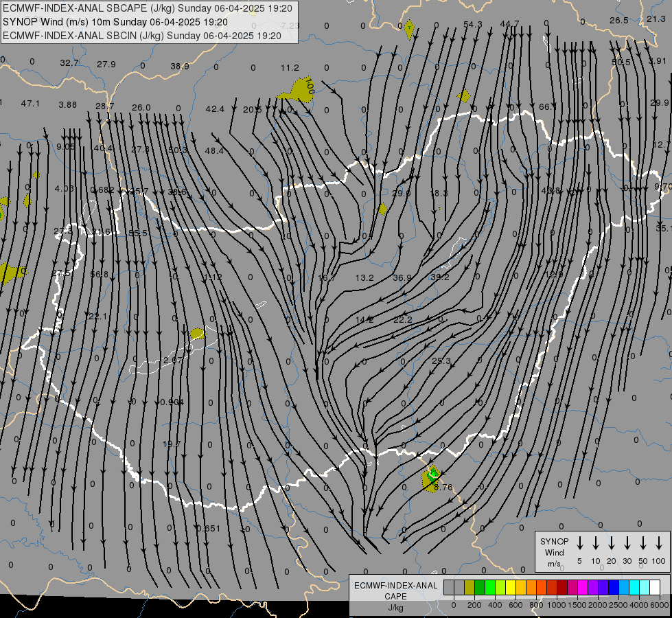Click the SBCAPE title line in header
This screenshot has width=672, height=618.
(148, 8)
